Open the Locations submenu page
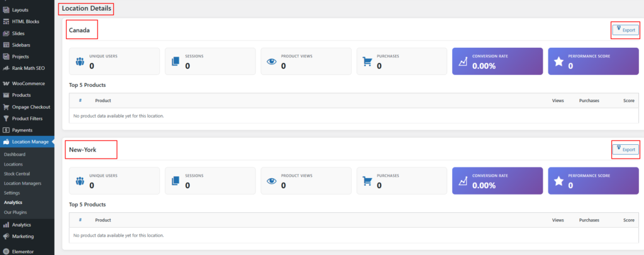The image size is (644, 255). click(x=13, y=164)
